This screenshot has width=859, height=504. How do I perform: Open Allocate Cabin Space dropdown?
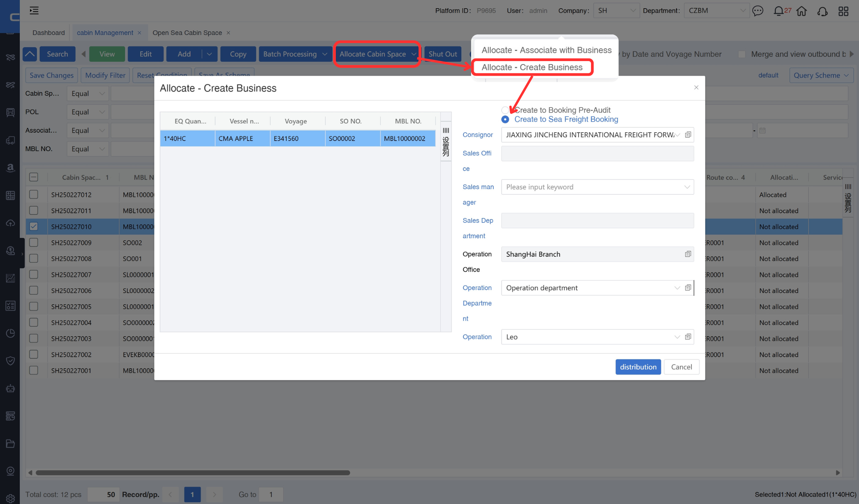(x=378, y=54)
